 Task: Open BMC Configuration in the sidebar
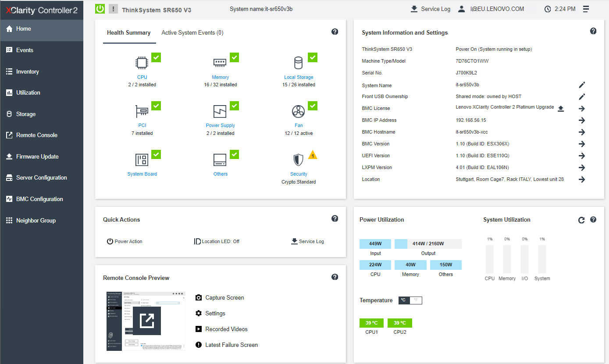42,199
